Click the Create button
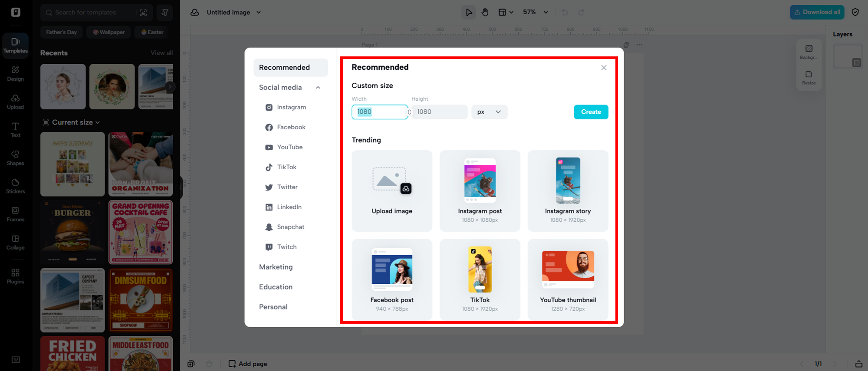This screenshot has height=371, width=868. tap(591, 112)
